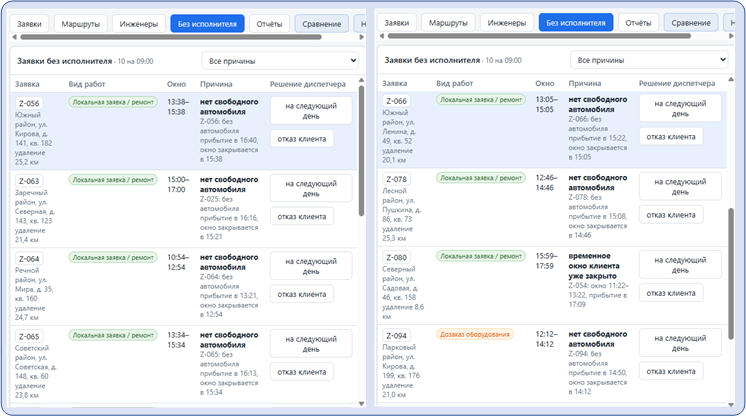Click time window 13:38–15:38 of Z-056

click(x=178, y=107)
